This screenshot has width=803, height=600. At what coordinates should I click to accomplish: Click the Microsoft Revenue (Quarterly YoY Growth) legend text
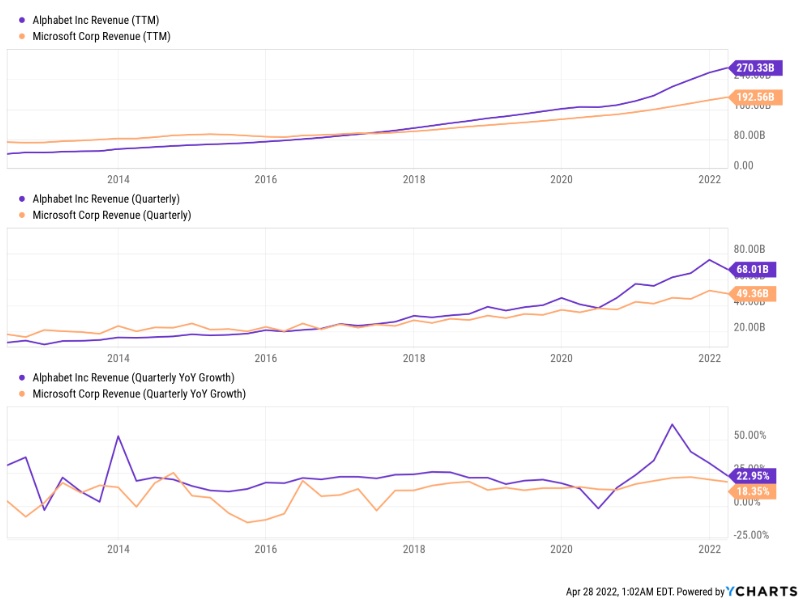click(139, 393)
